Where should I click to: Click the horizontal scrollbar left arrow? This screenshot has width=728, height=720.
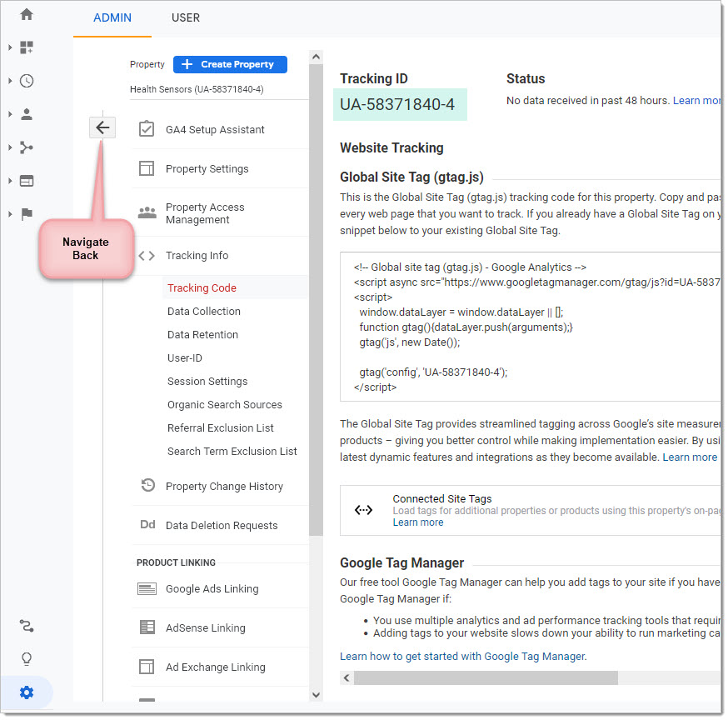tap(347, 677)
